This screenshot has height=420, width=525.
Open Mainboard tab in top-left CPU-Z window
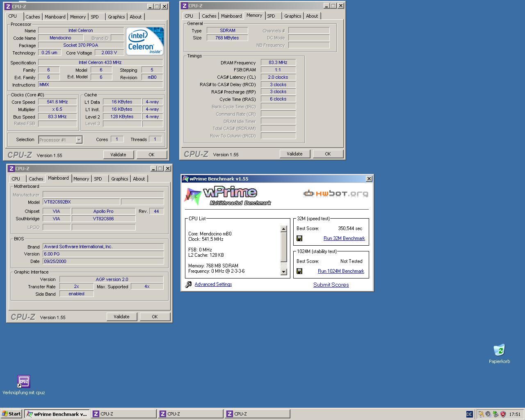pyautogui.click(x=55, y=17)
